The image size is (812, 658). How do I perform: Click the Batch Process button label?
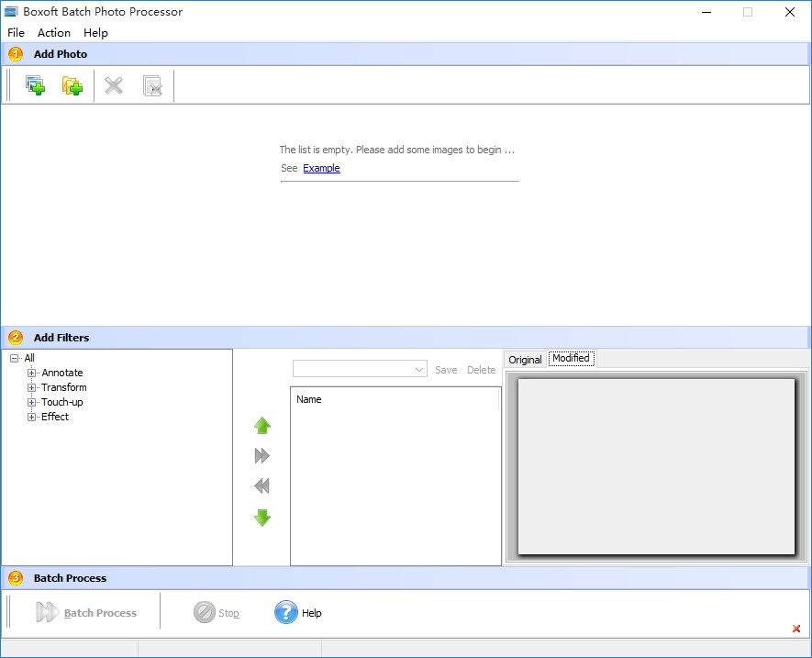pyautogui.click(x=100, y=613)
